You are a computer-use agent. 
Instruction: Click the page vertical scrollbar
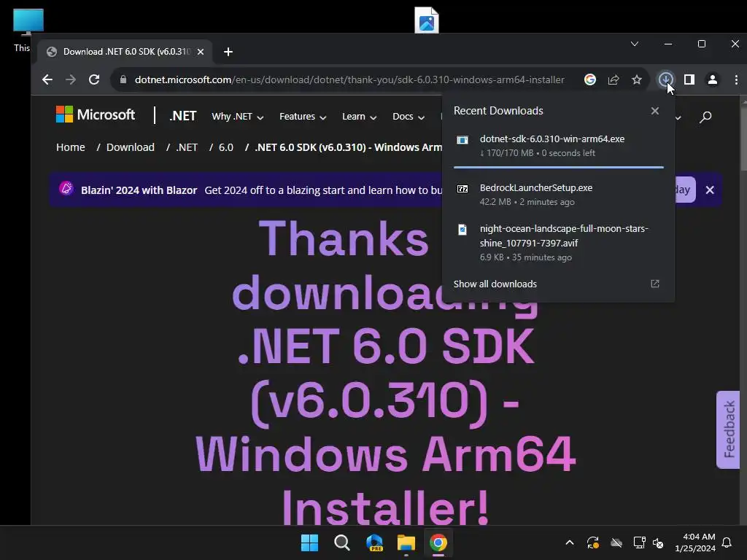743,138
